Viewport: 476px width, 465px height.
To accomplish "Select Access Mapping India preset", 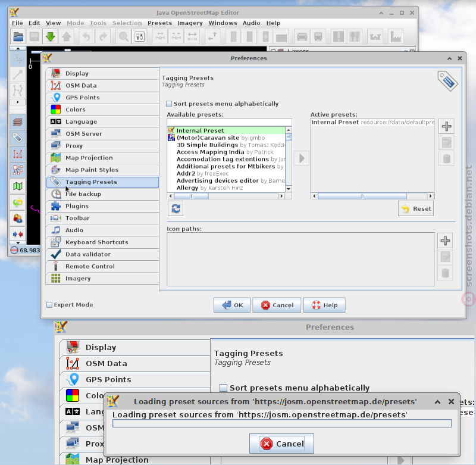I will [x=226, y=152].
